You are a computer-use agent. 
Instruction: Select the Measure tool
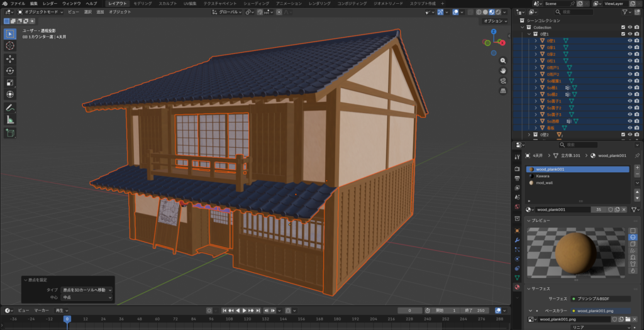(x=10, y=119)
